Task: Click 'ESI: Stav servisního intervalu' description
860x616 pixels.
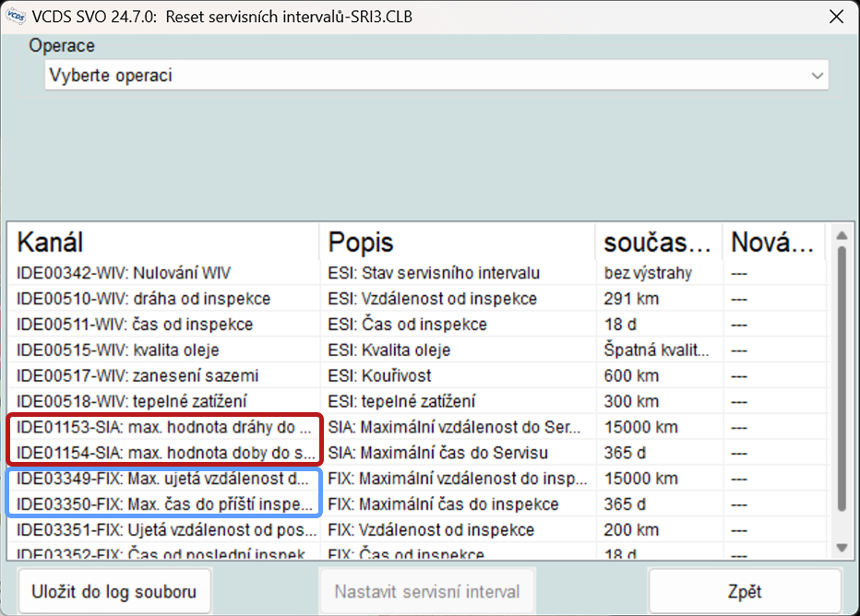Action: (434, 273)
